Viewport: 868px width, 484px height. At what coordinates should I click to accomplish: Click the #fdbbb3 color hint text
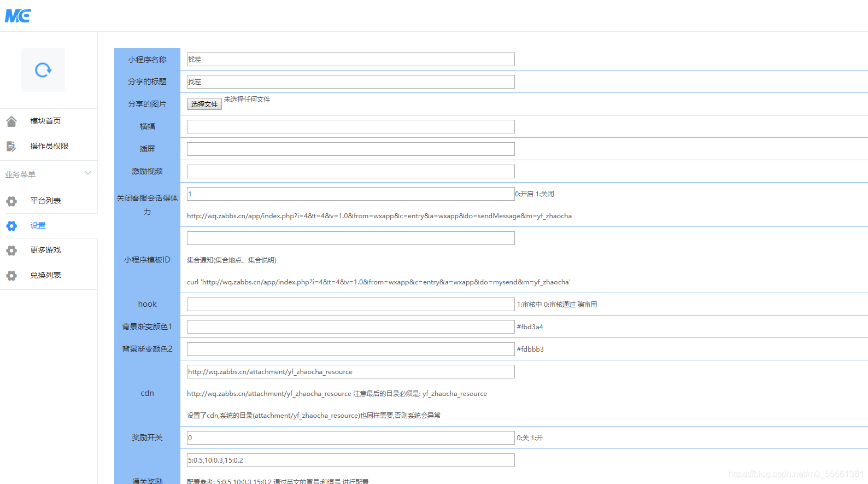(530, 349)
